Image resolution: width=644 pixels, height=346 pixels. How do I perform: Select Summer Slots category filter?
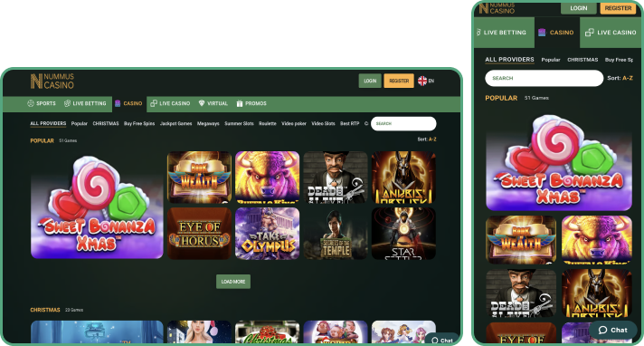click(239, 123)
